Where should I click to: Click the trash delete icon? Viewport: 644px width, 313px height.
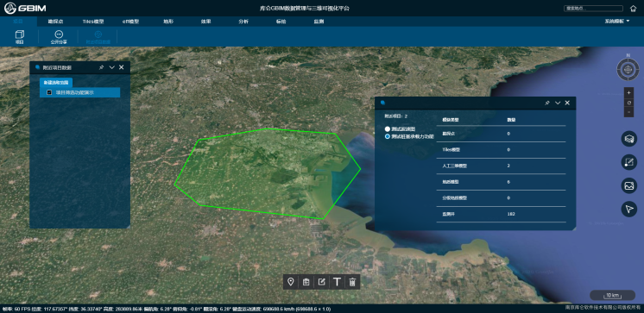[352, 282]
